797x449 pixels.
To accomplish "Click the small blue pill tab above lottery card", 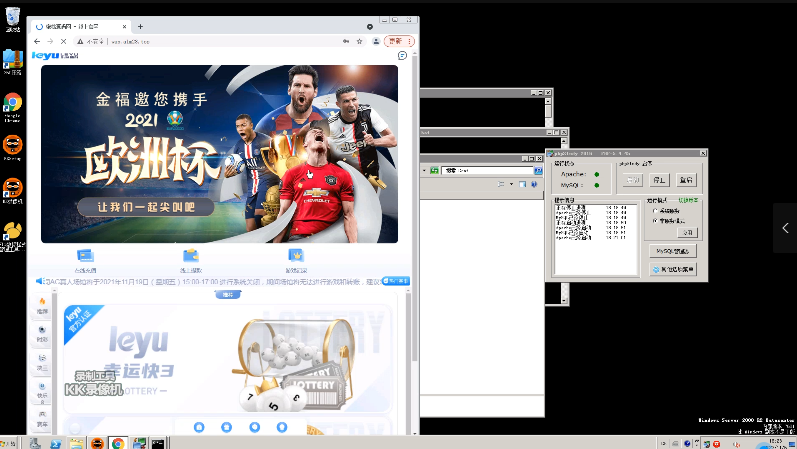I will tap(228, 294).
